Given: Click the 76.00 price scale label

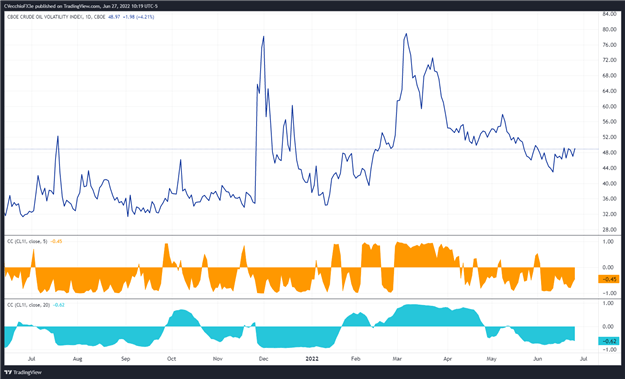Looking at the screenshot, I should click(x=610, y=45).
